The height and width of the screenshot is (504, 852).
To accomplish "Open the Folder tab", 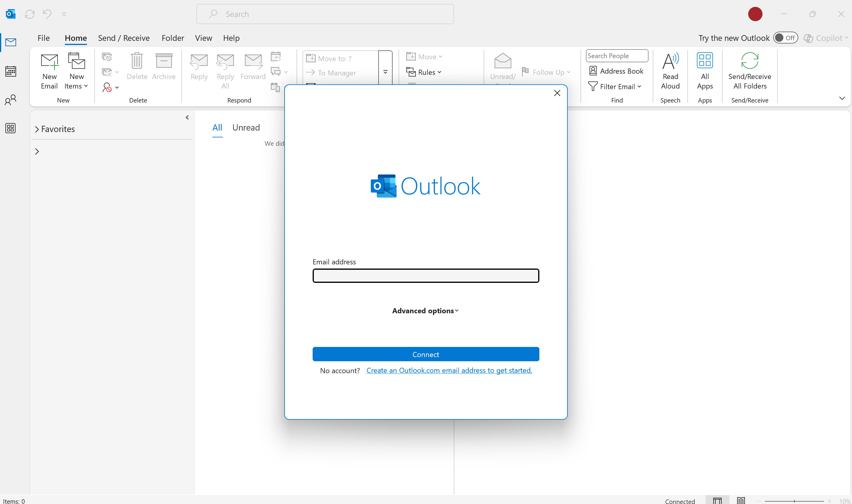I will 173,38.
